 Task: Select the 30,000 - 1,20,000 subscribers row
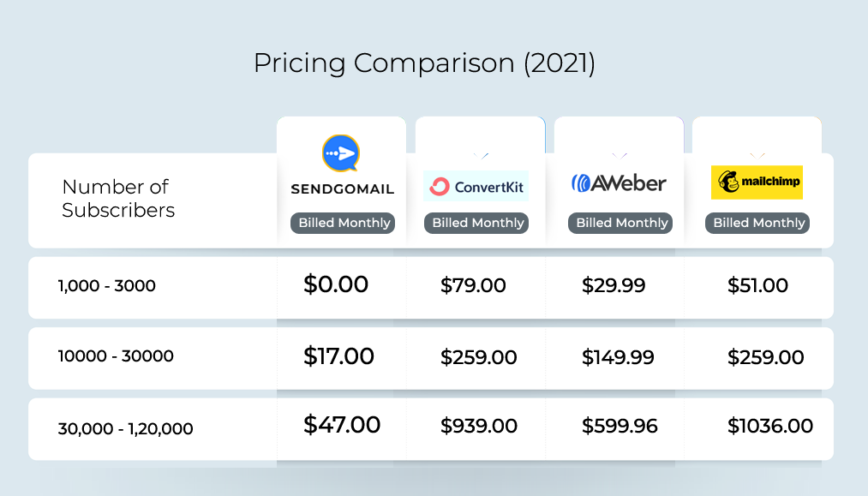click(x=431, y=429)
